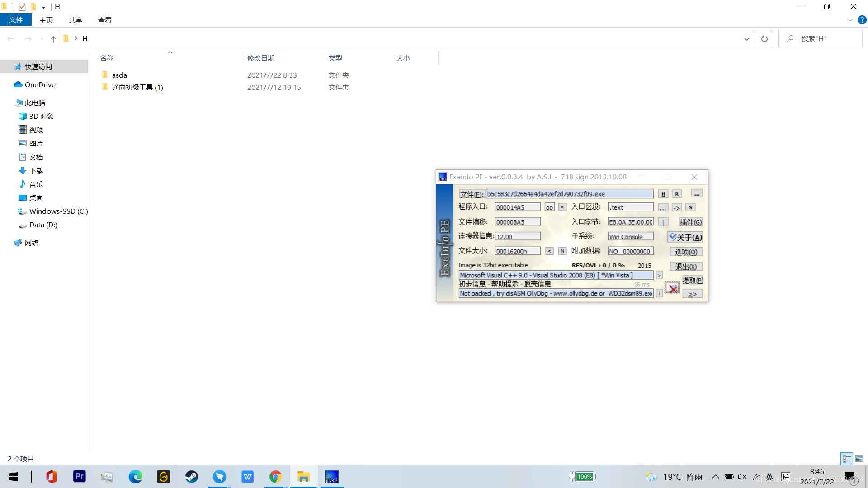
Task: Click the 插件(G) plugins button
Action: pyautogui.click(x=690, y=222)
